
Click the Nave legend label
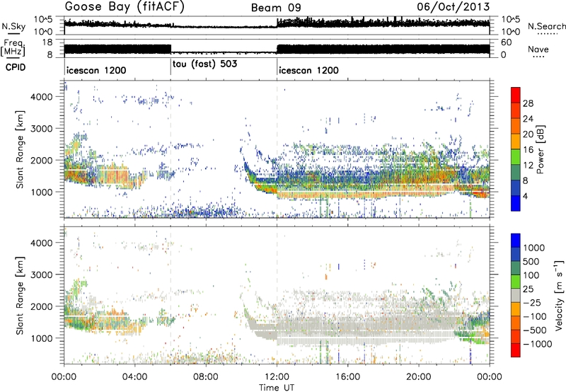(x=538, y=49)
